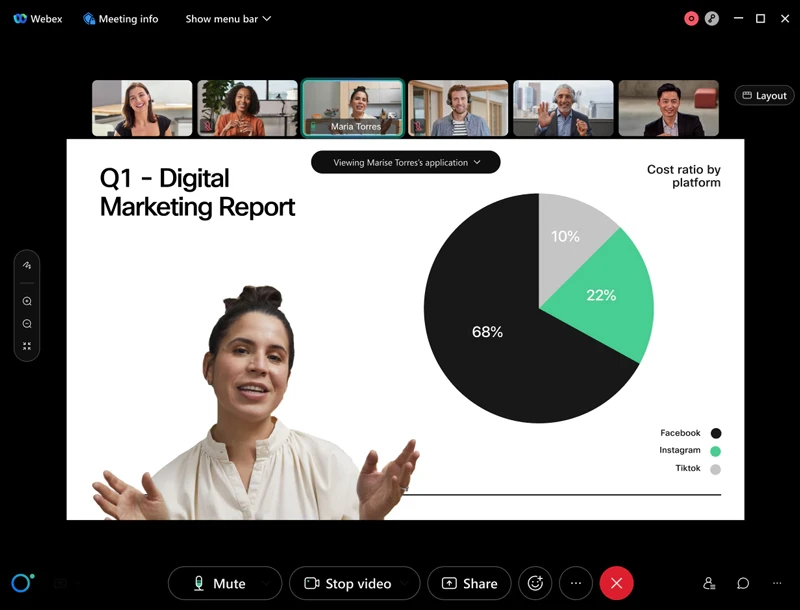This screenshot has width=800, height=610.
Task: Select the annotation pen tool
Action: click(x=26, y=265)
